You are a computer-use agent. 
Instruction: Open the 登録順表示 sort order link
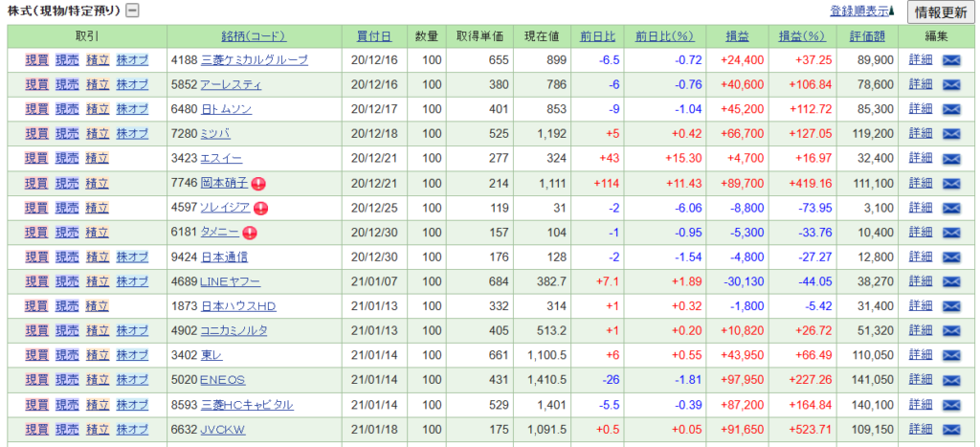pos(861,11)
